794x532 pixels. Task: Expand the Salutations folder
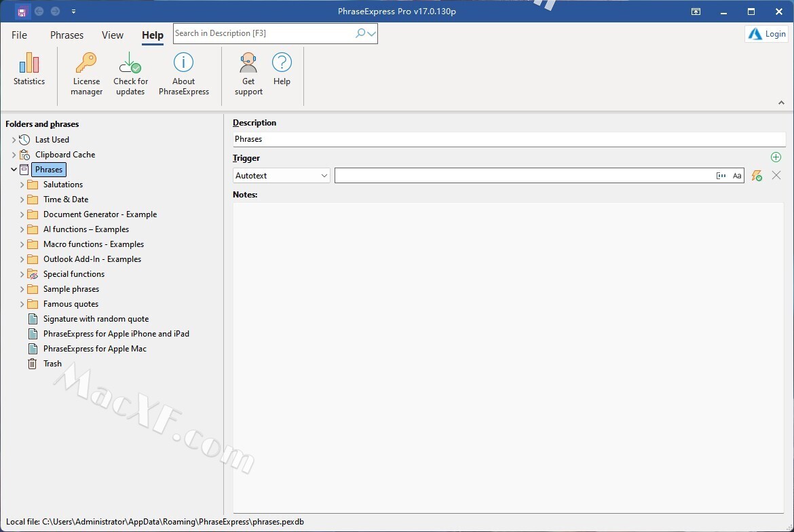click(22, 185)
